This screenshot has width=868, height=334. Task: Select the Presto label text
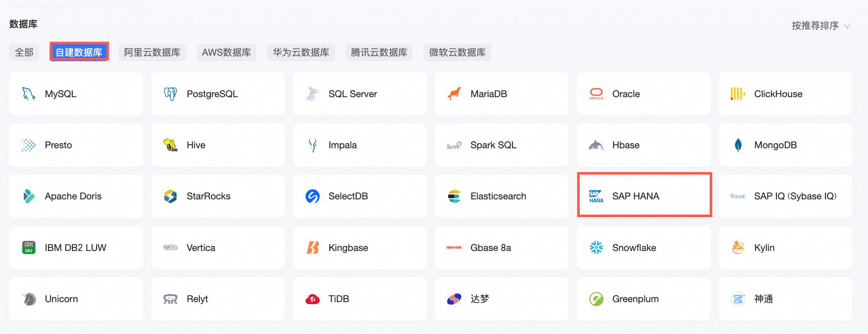tap(58, 145)
